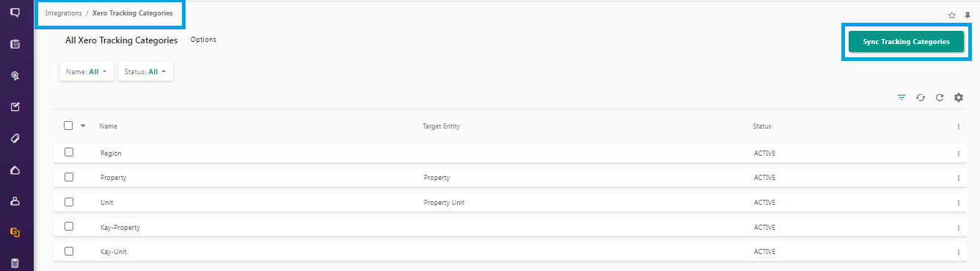This screenshot has width=980, height=271.
Task: Open the calendar icon in sidebar
Action: [15, 44]
